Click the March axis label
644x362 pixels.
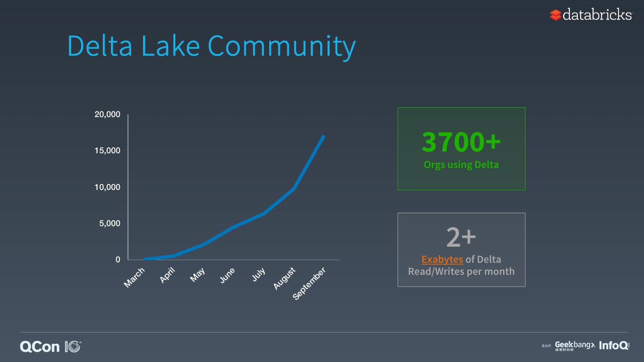pyautogui.click(x=135, y=278)
